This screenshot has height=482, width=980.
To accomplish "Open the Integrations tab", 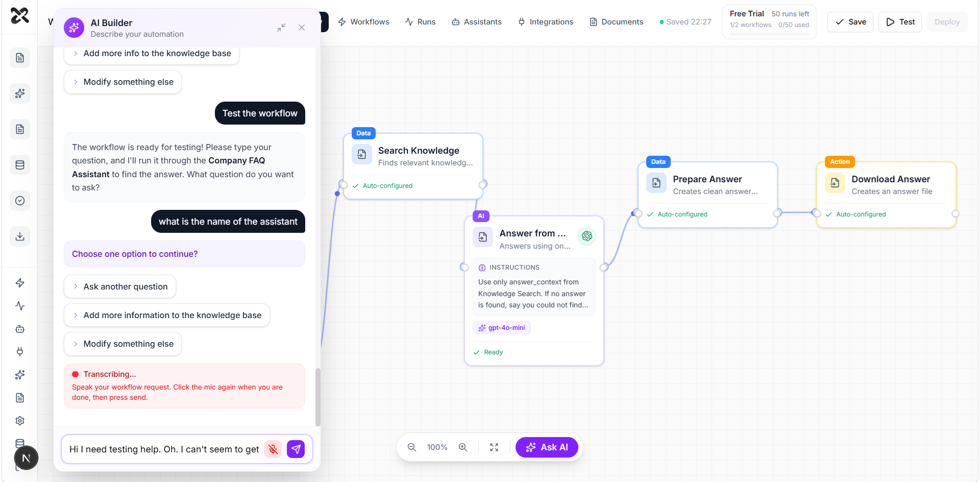I will coord(546,22).
